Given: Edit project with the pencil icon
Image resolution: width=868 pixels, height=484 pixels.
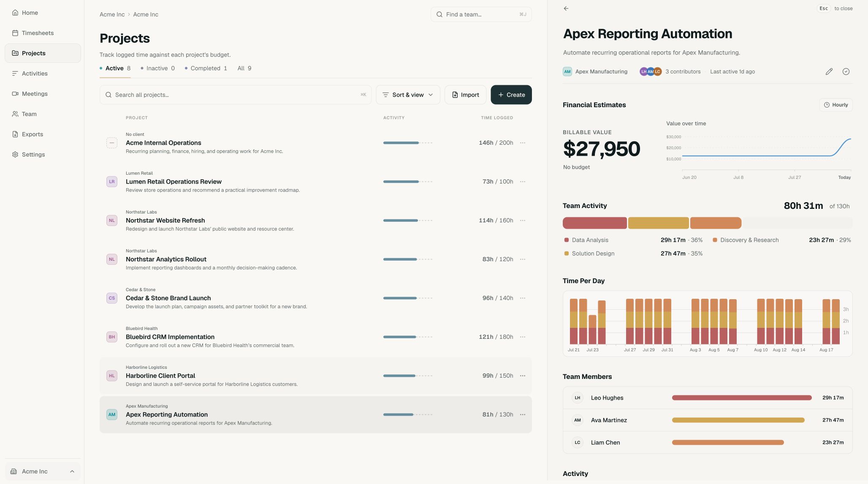Looking at the screenshot, I should tap(829, 72).
